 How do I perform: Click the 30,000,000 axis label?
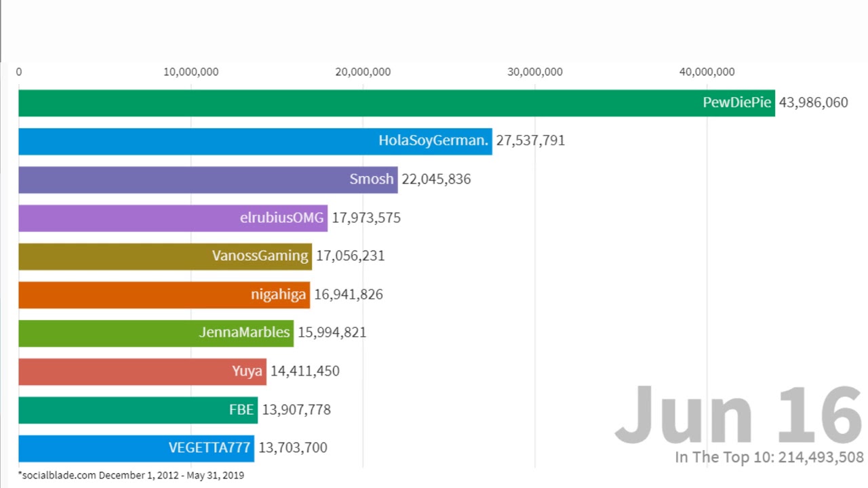[535, 73]
